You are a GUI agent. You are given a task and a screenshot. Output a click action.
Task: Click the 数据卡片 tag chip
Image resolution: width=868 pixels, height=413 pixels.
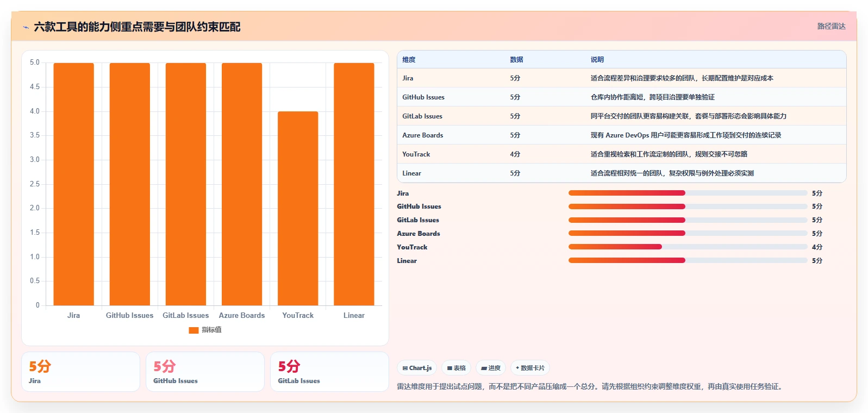coord(530,368)
